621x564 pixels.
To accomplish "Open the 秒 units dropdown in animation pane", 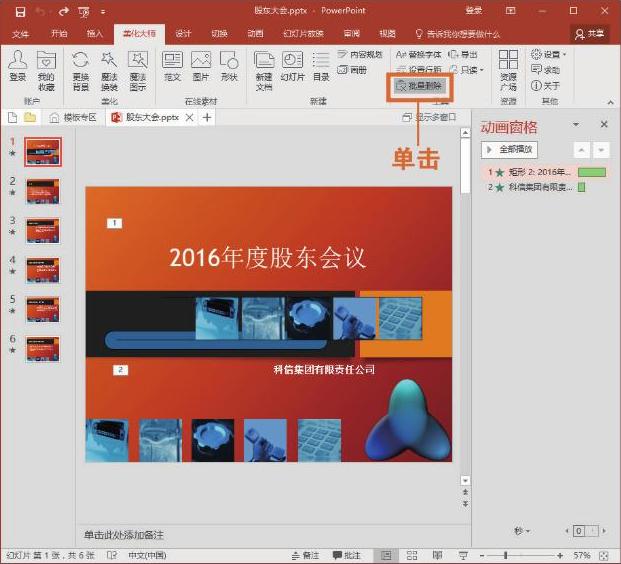I will click(522, 531).
